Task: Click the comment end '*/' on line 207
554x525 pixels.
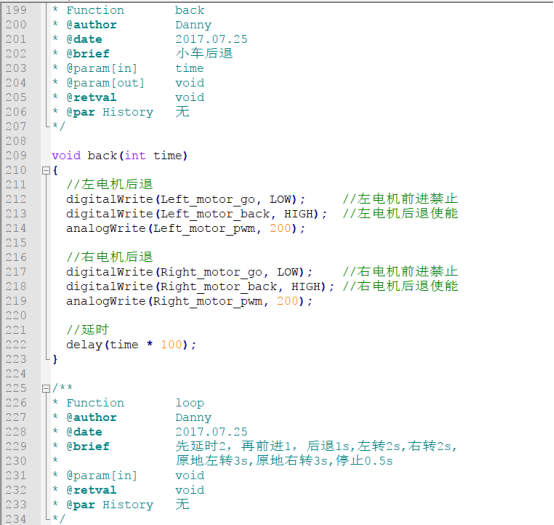Action: coord(59,126)
